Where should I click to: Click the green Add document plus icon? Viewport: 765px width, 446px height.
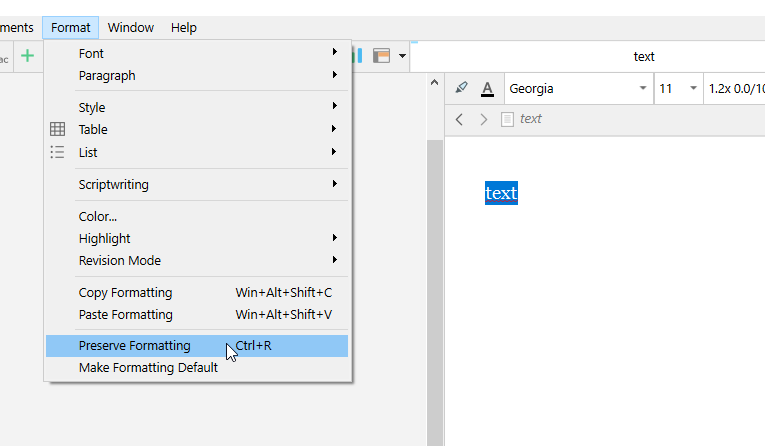[27, 56]
